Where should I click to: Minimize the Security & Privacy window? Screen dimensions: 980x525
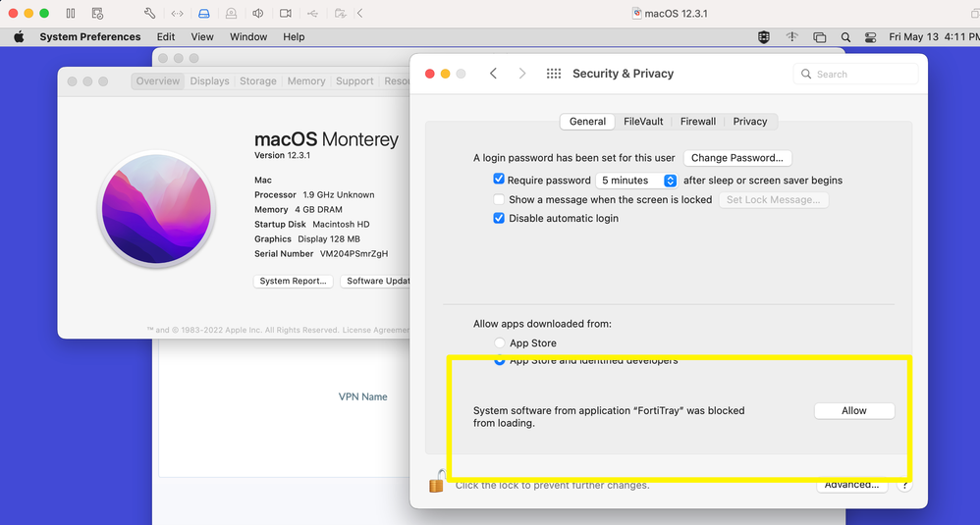(x=445, y=74)
